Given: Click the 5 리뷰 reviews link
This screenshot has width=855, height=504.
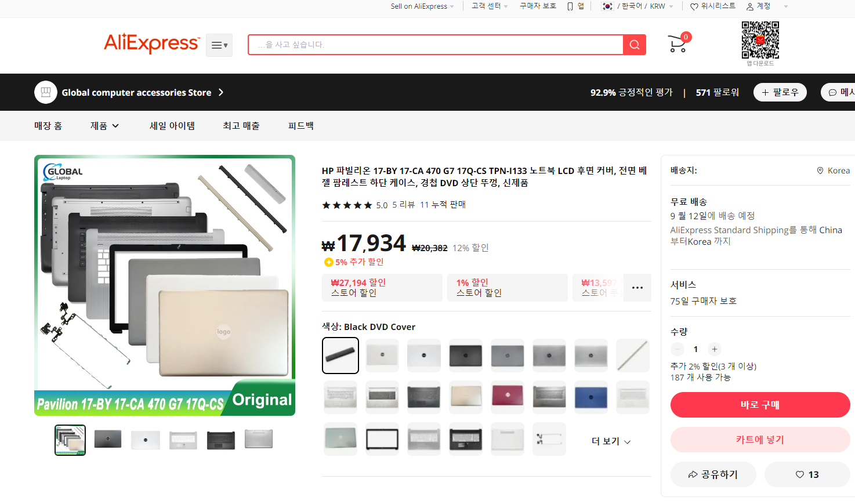Looking at the screenshot, I should pos(403,205).
